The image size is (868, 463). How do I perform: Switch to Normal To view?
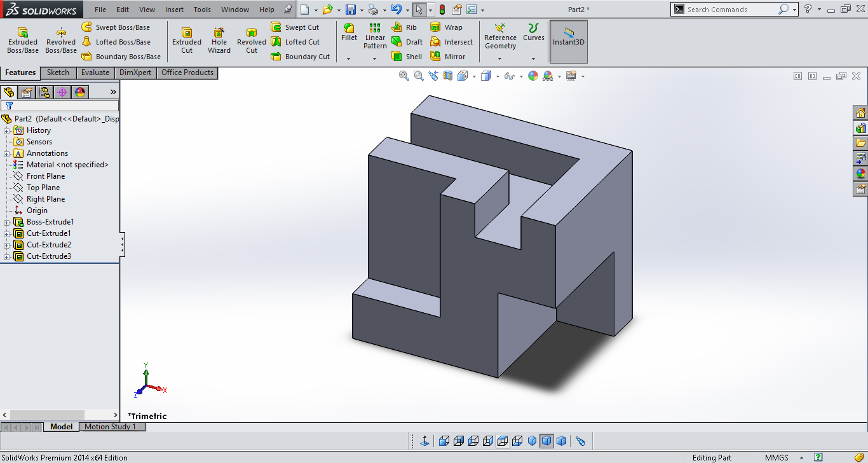click(424, 441)
